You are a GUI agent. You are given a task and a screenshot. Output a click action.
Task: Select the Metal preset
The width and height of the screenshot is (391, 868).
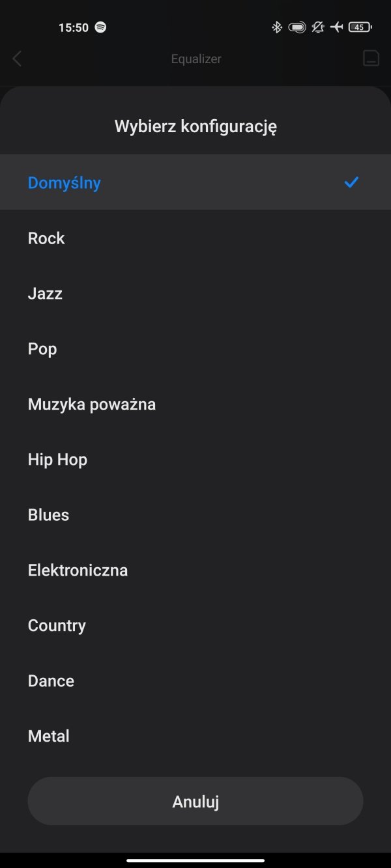pyautogui.click(x=195, y=736)
